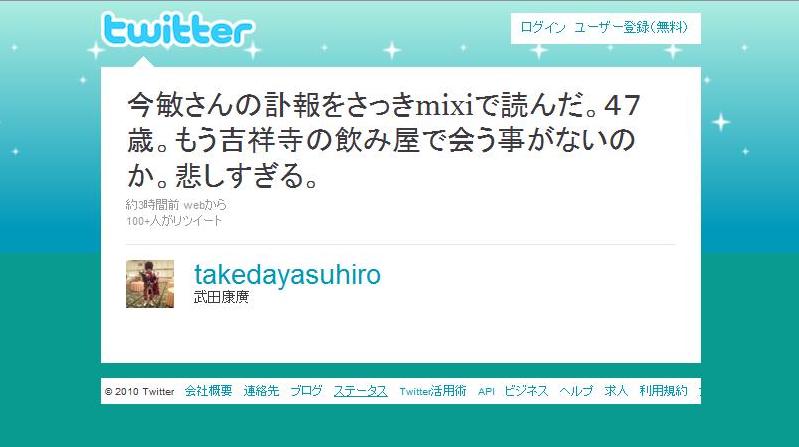The image size is (799, 447).
Task: Click ユーザー登録(無料) sign-up link
Action: [631, 28]
